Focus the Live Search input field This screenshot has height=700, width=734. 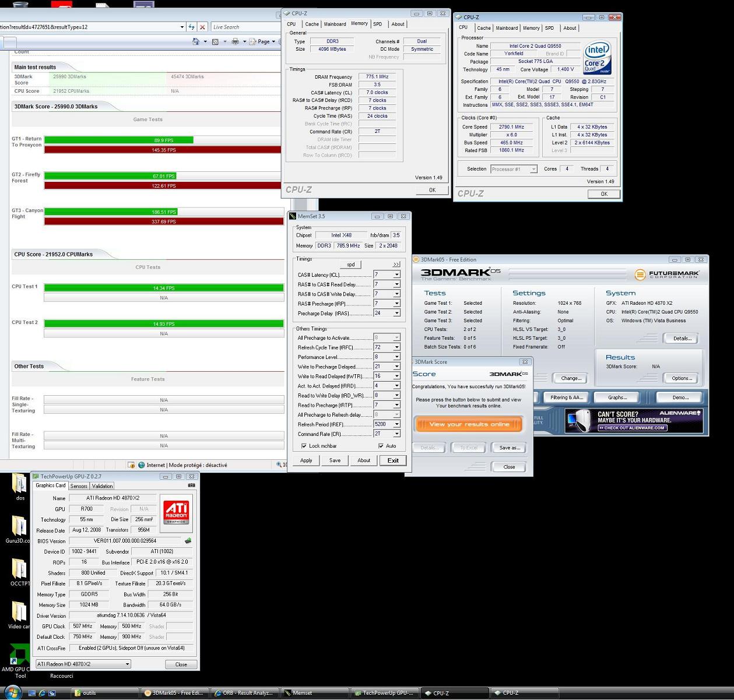click(x=246, y=27)
